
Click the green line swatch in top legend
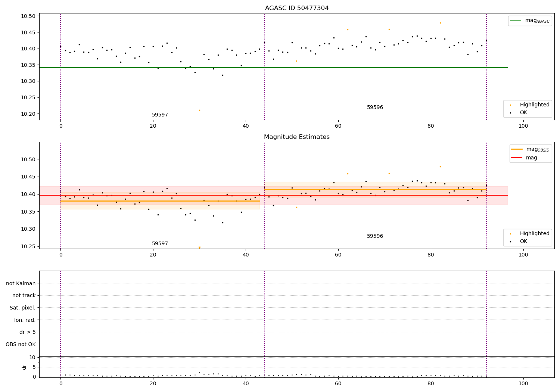tap(516, 21)
